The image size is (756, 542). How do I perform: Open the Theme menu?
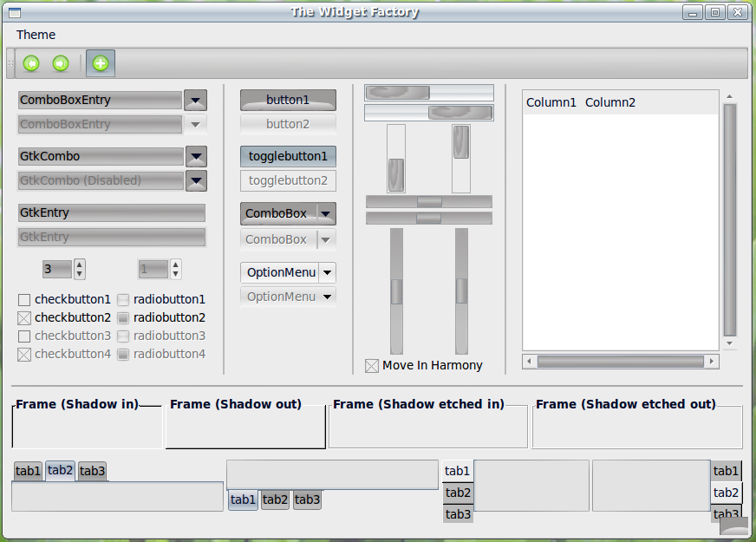click(x=36, y=35)
